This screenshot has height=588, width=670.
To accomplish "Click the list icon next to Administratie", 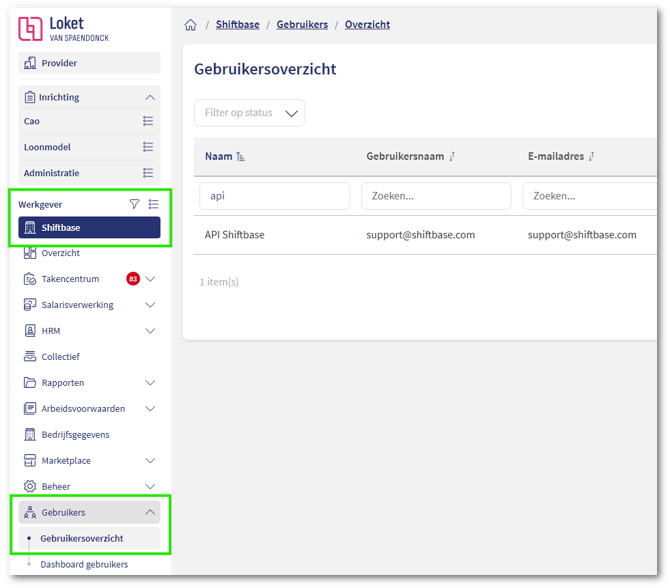I will coord(148,173).
